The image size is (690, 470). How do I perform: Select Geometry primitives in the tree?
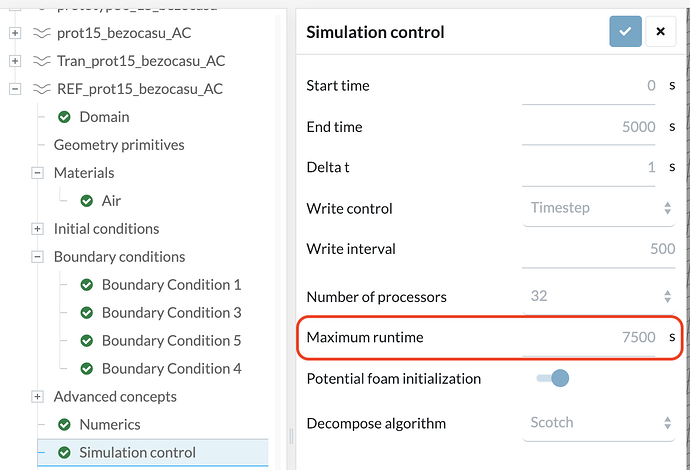[119, 145]
